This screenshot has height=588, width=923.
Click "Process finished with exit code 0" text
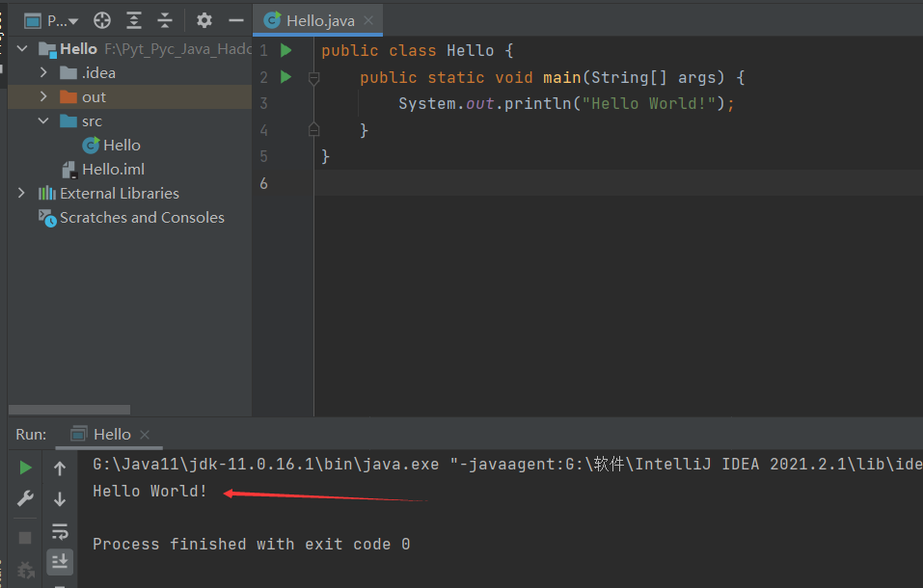tap(252, 544)
